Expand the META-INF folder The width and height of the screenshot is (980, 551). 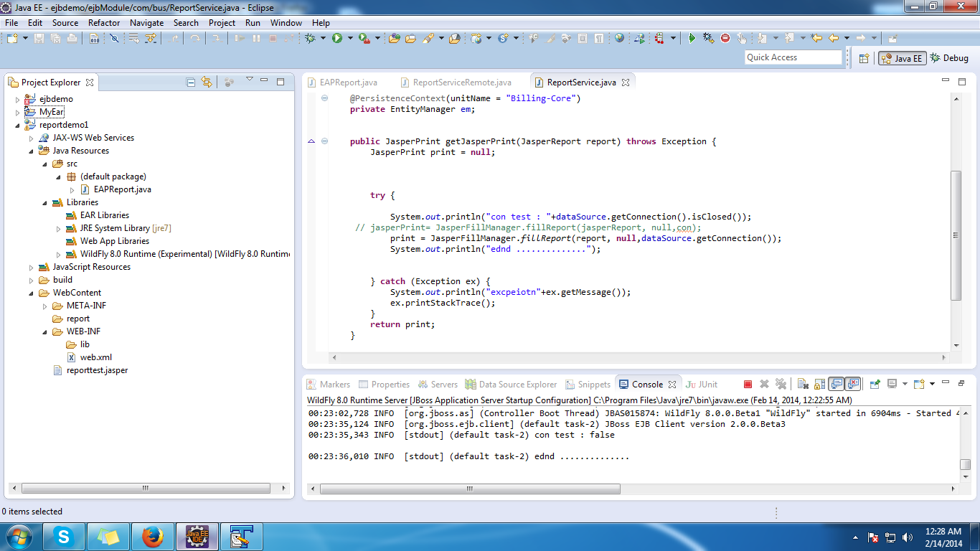pyautogui.click(x=45, y=306)
